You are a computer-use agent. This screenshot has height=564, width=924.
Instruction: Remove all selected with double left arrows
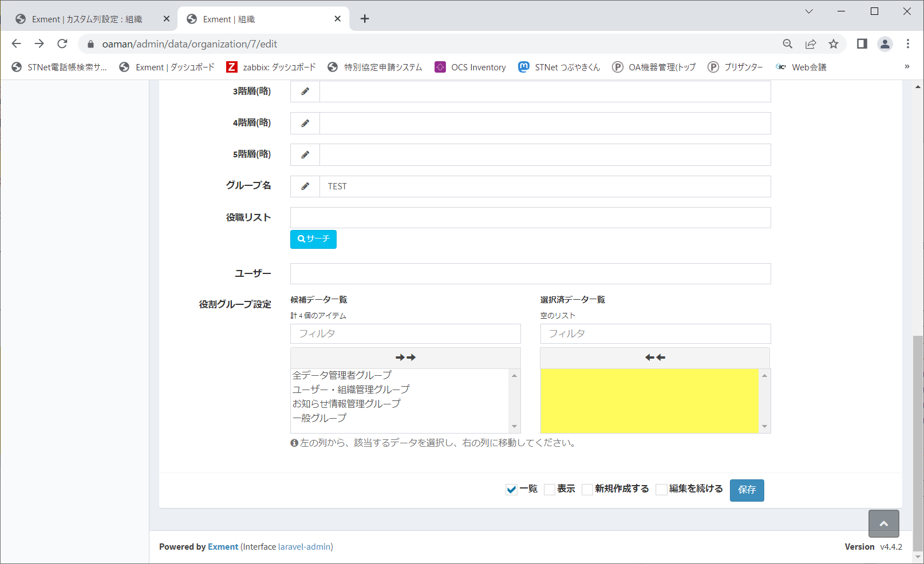[x=655, y=358]
